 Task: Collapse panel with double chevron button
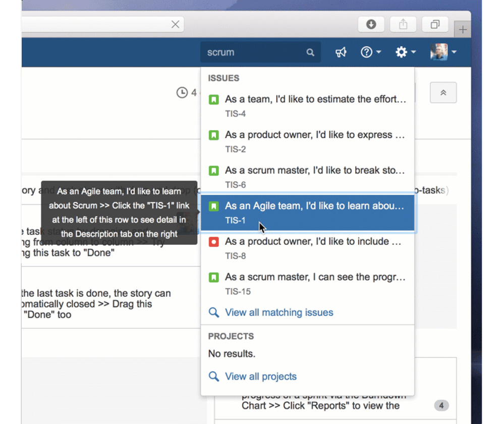[443, 93]
